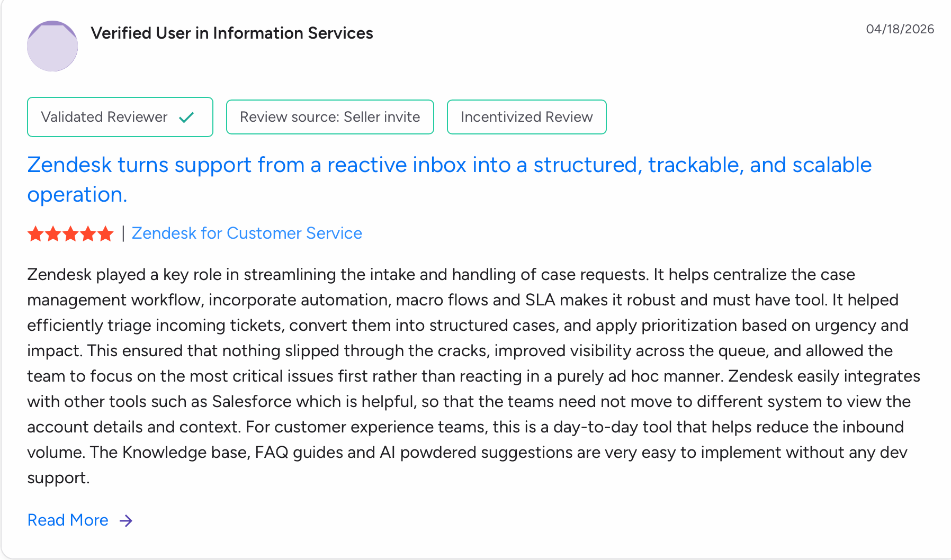Select the middle star of the rating

70,233
